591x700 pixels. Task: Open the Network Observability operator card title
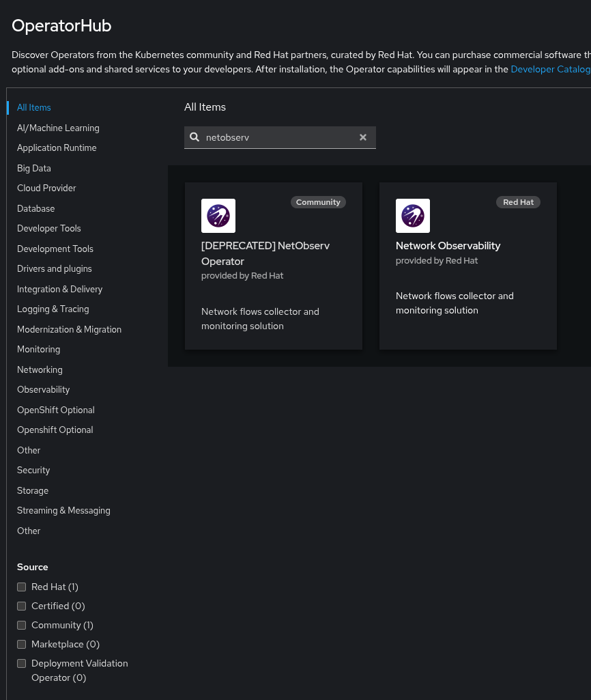coord(448,246)
